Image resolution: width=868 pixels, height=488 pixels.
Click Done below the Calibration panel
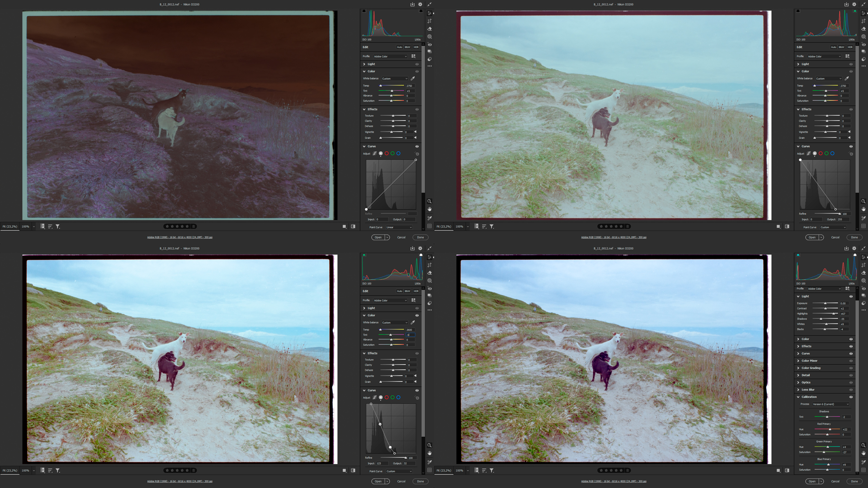pyautogui.click(x=854, y=481)
